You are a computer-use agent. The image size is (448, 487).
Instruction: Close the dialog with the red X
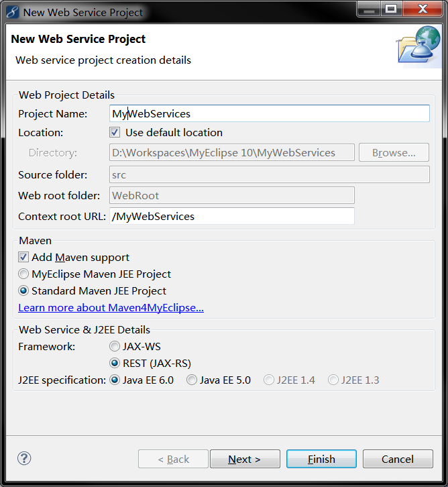423,9
